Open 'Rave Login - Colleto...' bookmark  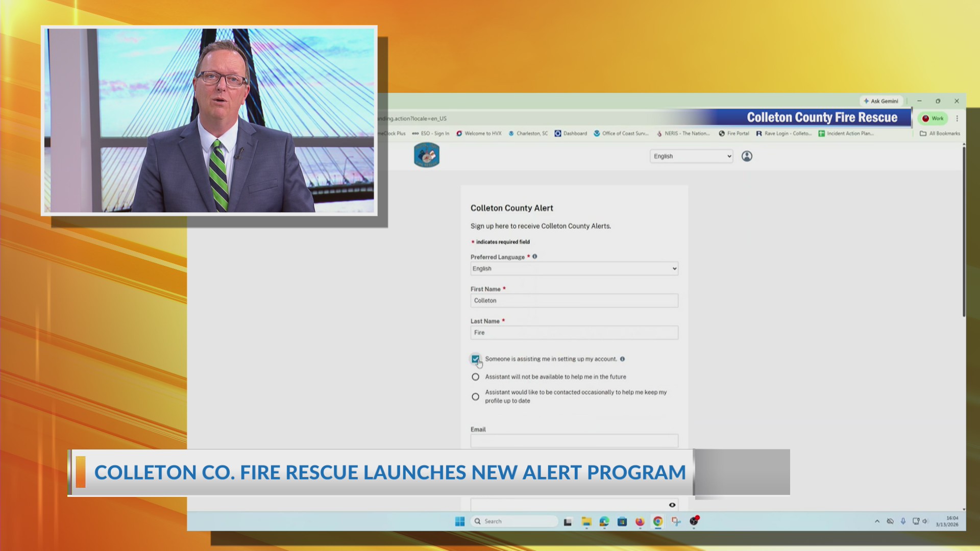click(x=783, y=134)
